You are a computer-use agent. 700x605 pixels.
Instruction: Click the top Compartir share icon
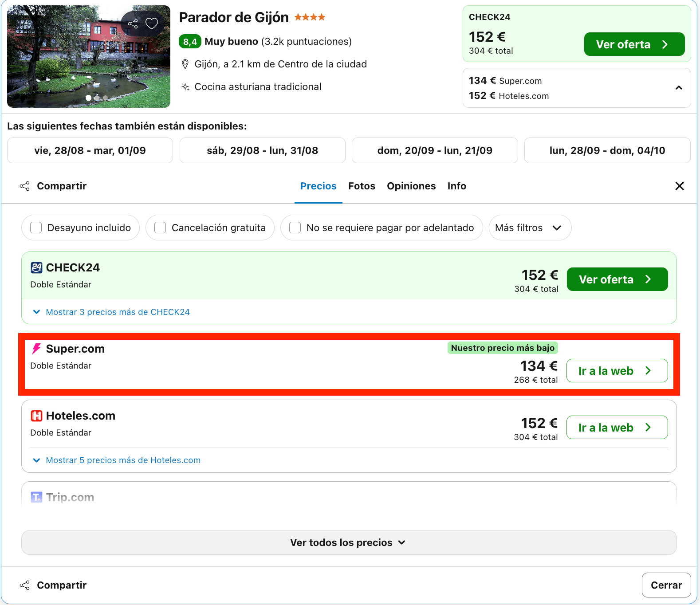(x=25, y=186)
